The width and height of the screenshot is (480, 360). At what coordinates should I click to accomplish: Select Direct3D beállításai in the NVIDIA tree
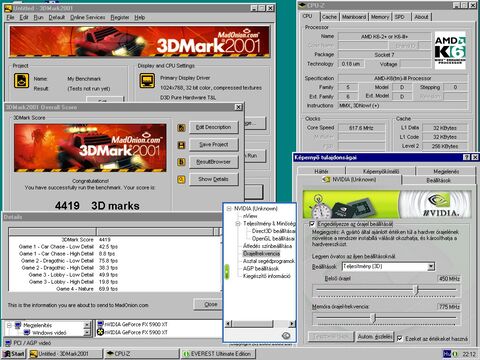click(x=273, y=231)
